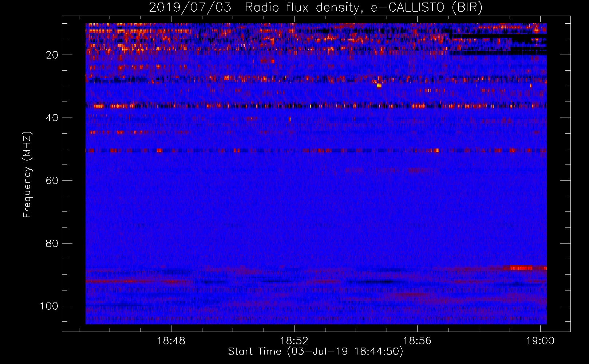
Task: Click the 60 frequency tick label
Action: [52, 181]
